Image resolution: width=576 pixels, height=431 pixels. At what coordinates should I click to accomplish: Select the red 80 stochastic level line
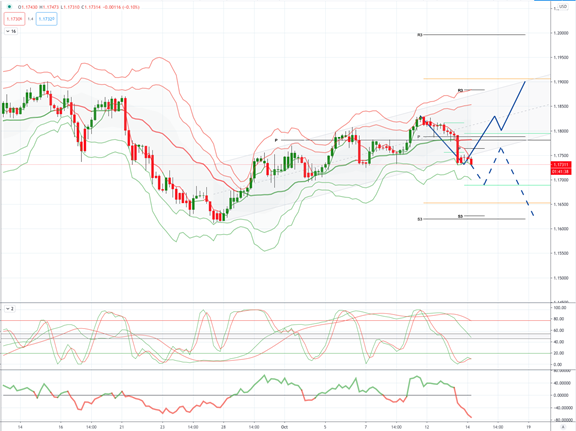(x=276, y=320)
